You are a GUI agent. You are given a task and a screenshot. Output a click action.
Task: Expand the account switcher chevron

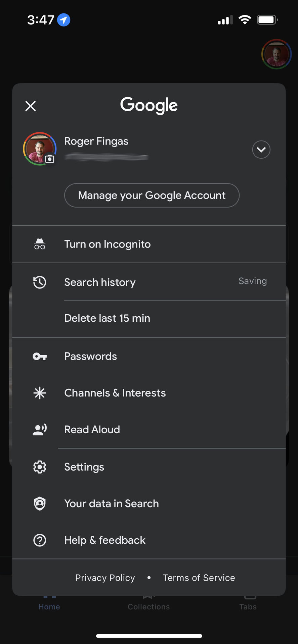261,150
